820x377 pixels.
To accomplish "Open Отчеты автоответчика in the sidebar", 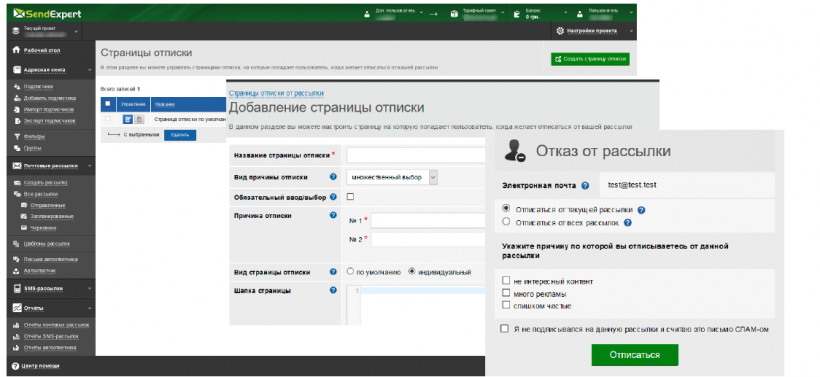I will pyautogui.click(x=50, y=348).
